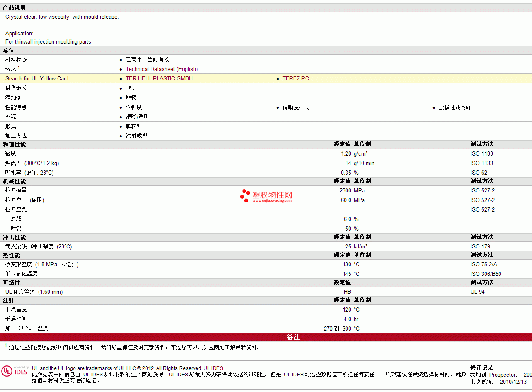Click the density value 1.20
The height and width of the screenshot is (392, 532).
[346, 154]
